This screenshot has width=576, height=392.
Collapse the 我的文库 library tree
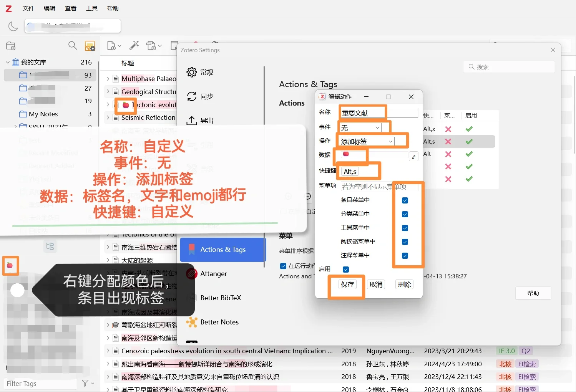click(8, 62)
